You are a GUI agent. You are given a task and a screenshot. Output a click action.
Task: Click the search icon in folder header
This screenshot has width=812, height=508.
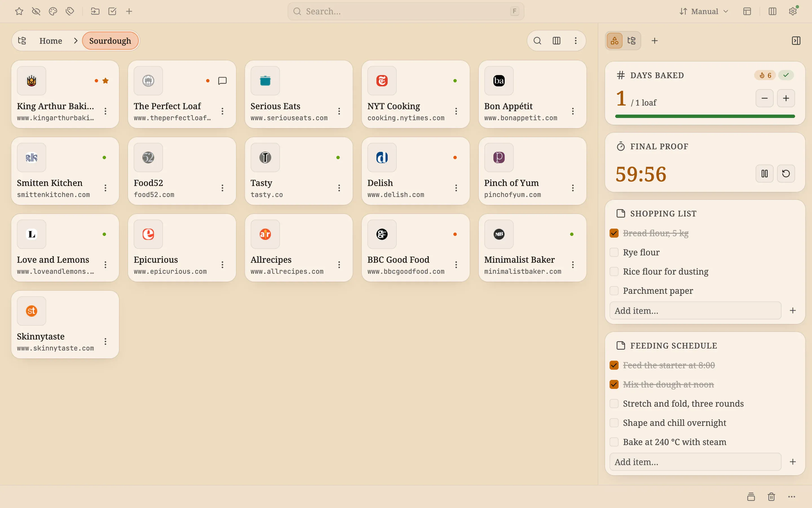(x=537, y=41)
